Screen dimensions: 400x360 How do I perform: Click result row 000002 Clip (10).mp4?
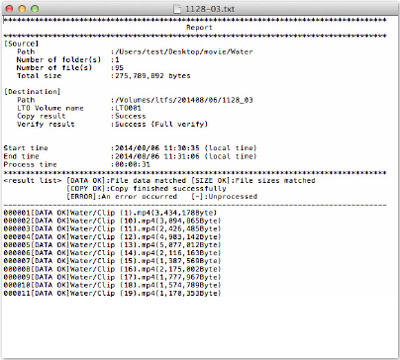[x=112, y=221]
